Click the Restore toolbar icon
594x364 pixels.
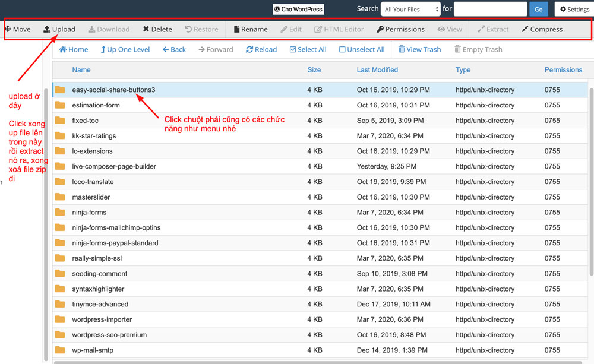188,29
